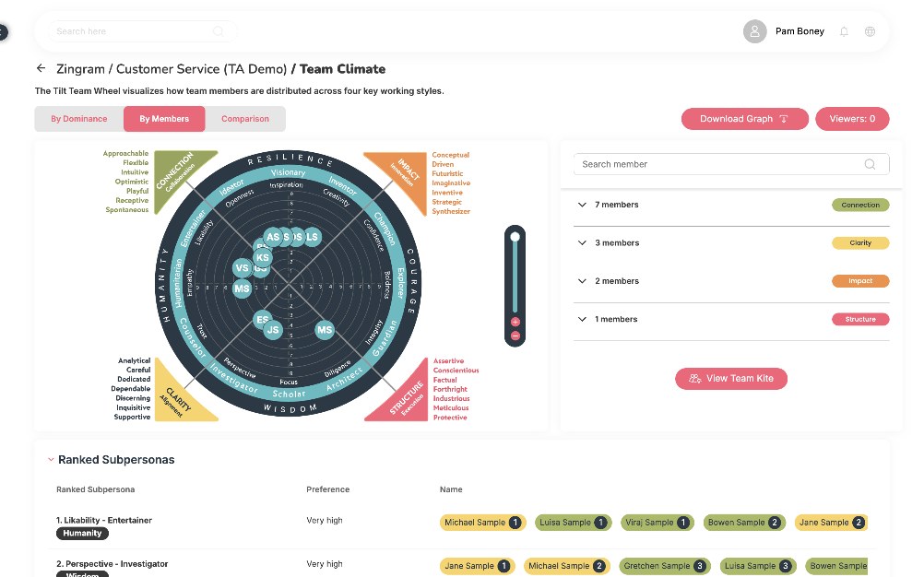Click Michael Sample chip in Perspective row
The width and height of the screenshot is (924, 577).
pos(567,566)
